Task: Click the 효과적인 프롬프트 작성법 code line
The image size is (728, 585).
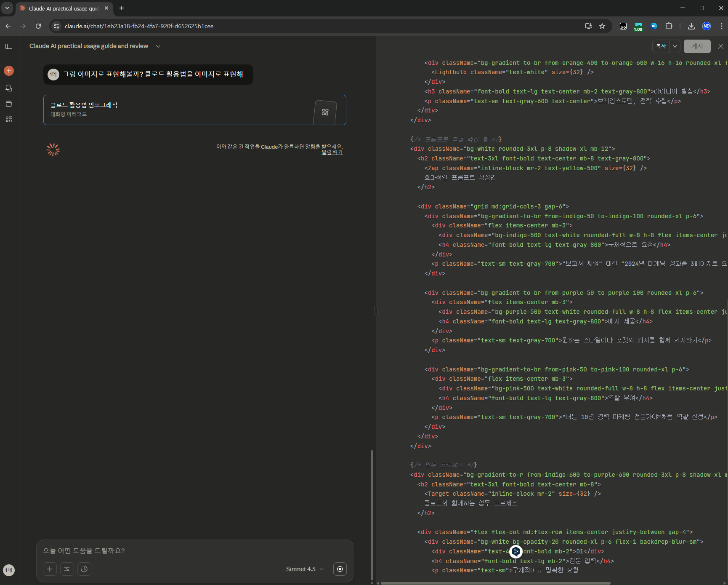Action: click(460, 178)
